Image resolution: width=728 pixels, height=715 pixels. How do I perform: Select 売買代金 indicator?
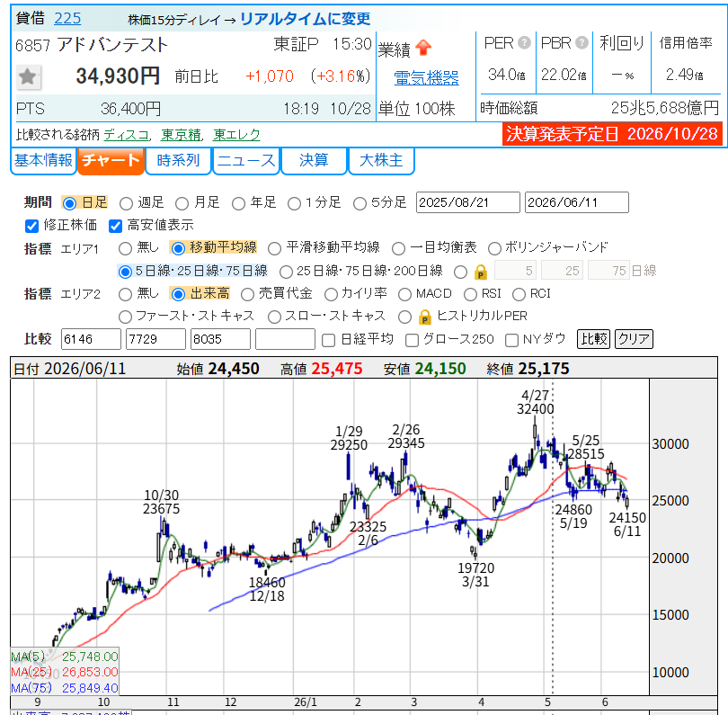[x=247, y=294]
